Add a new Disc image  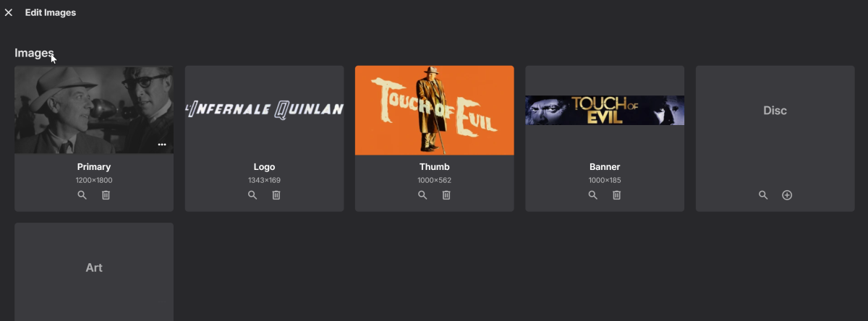pyautogui.click(x=787, y=195)
